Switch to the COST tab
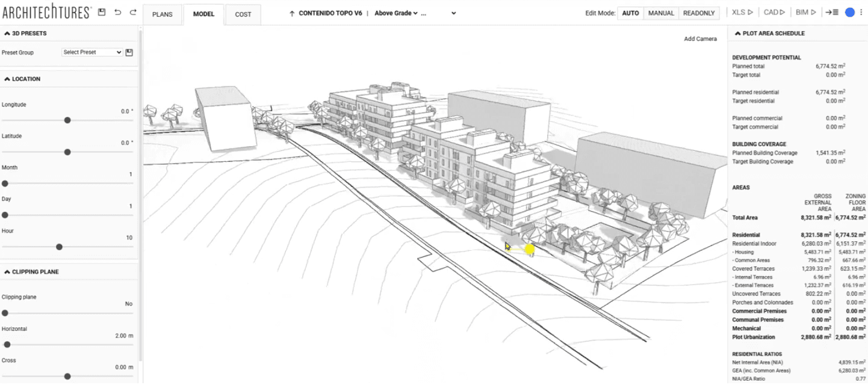Viewport: 868px width, 385px height. click(x=243, y=14)
